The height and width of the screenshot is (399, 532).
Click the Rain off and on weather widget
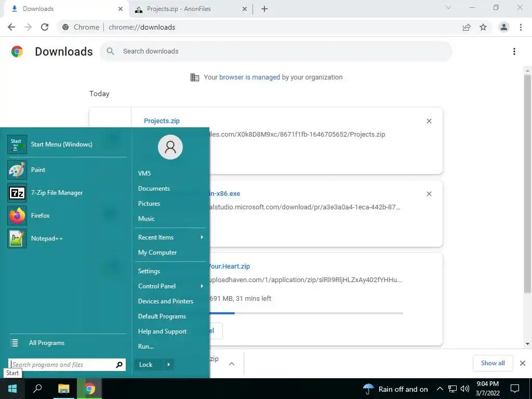395,389
